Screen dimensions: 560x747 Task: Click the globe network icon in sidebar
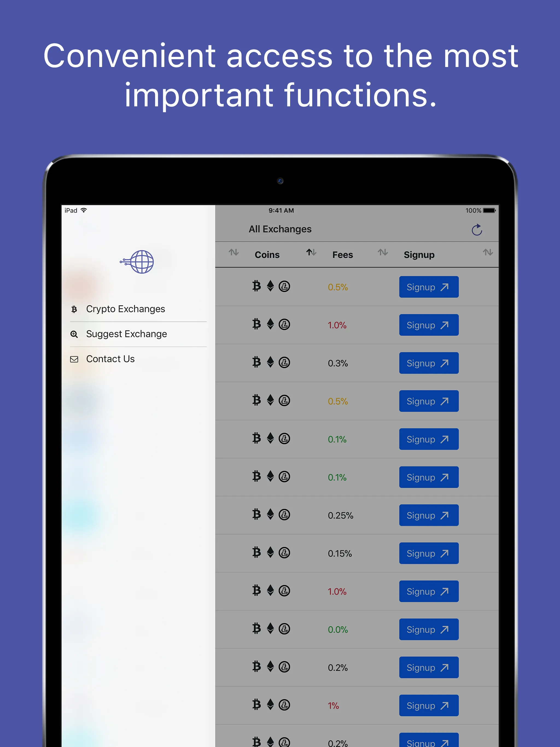point(138,264)
